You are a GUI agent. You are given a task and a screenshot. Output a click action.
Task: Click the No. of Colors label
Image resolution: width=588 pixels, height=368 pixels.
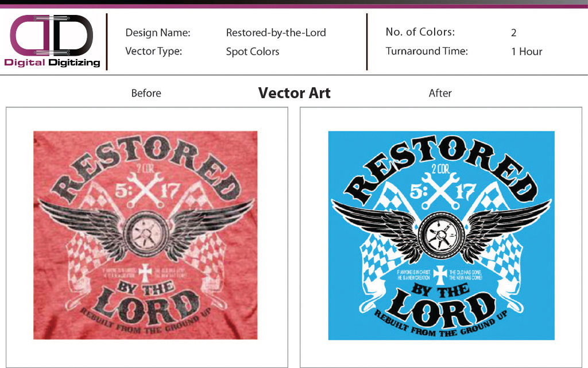point(420,32)
